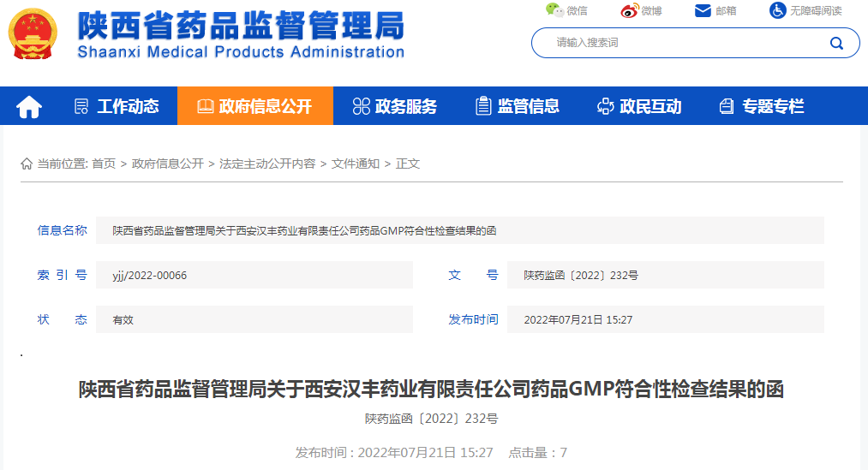The height and width of the screenshot is (470, 868).
Task: Open the Weibo icon link
Action: (630, 10)
